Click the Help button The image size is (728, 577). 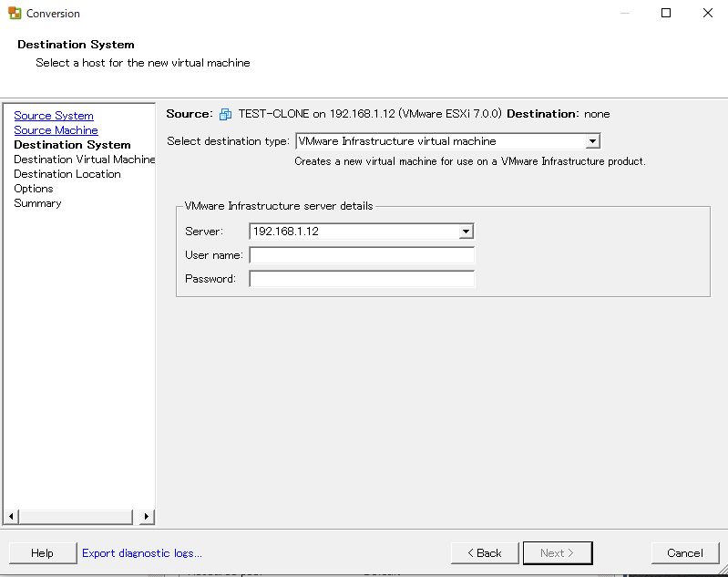pyautogui.click(x=42, y=552)
